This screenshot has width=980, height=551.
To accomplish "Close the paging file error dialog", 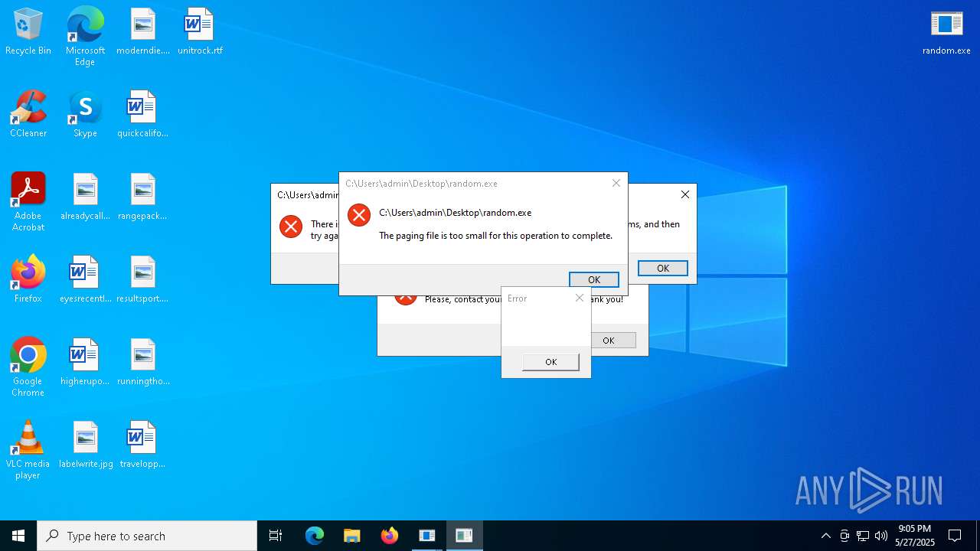I will (616, 183).
